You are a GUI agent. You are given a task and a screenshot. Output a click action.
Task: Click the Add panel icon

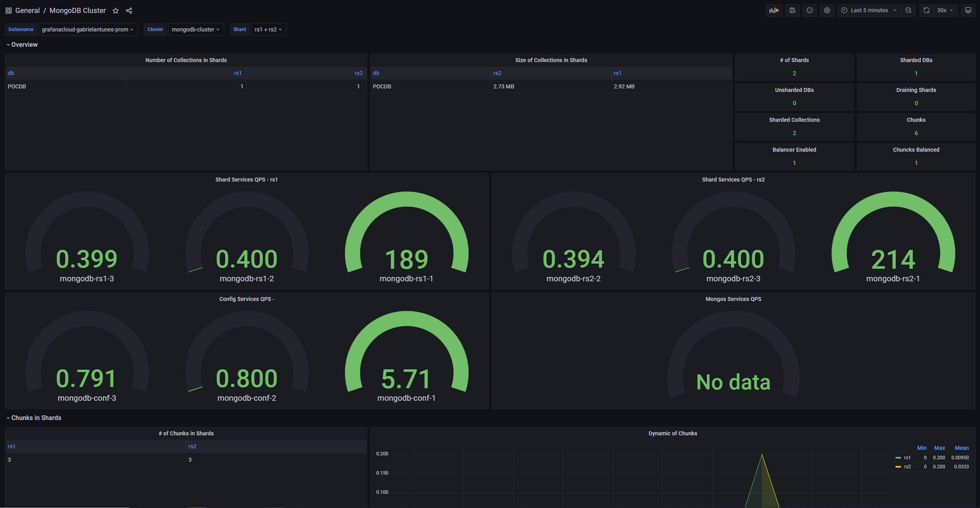coord(774,11)
